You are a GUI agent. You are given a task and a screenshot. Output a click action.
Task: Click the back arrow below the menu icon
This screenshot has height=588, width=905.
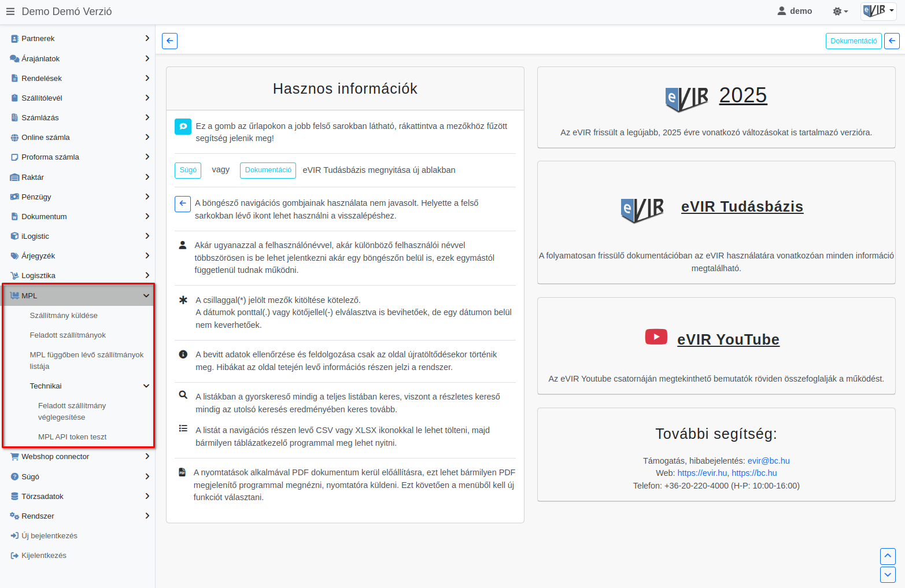click(169, 41)
